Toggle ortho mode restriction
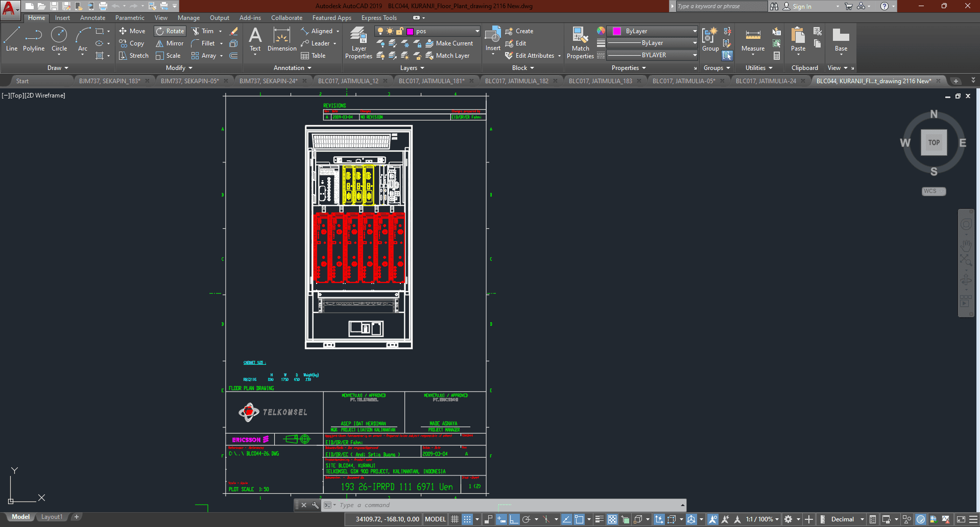980x527 pixels. click(514, 519)
